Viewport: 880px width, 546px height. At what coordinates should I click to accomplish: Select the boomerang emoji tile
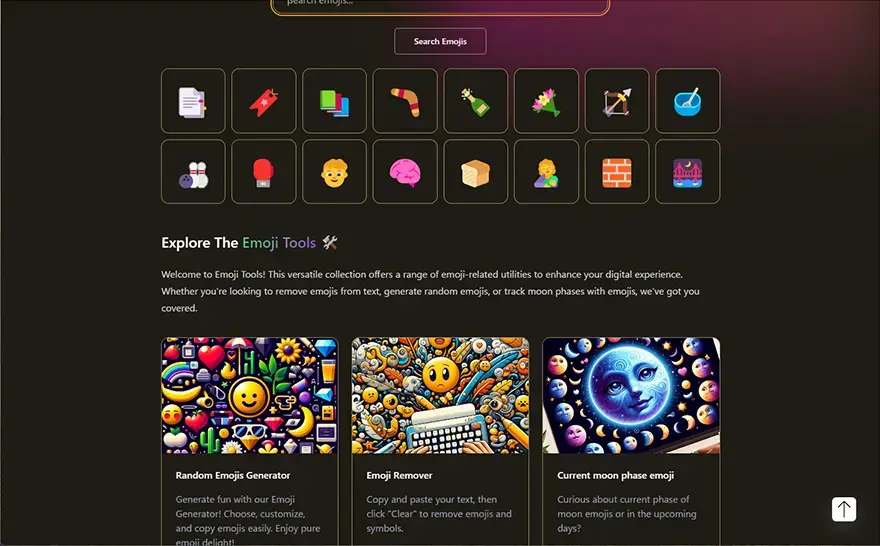point(405,101)
